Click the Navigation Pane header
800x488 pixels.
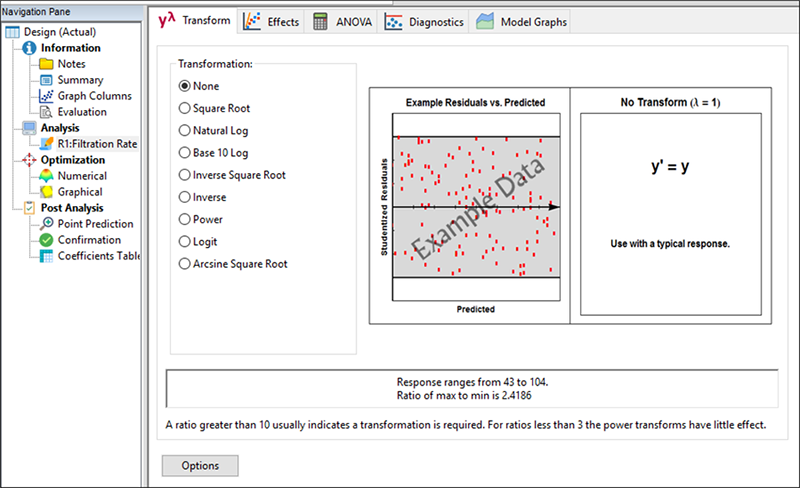coord(70,12)
